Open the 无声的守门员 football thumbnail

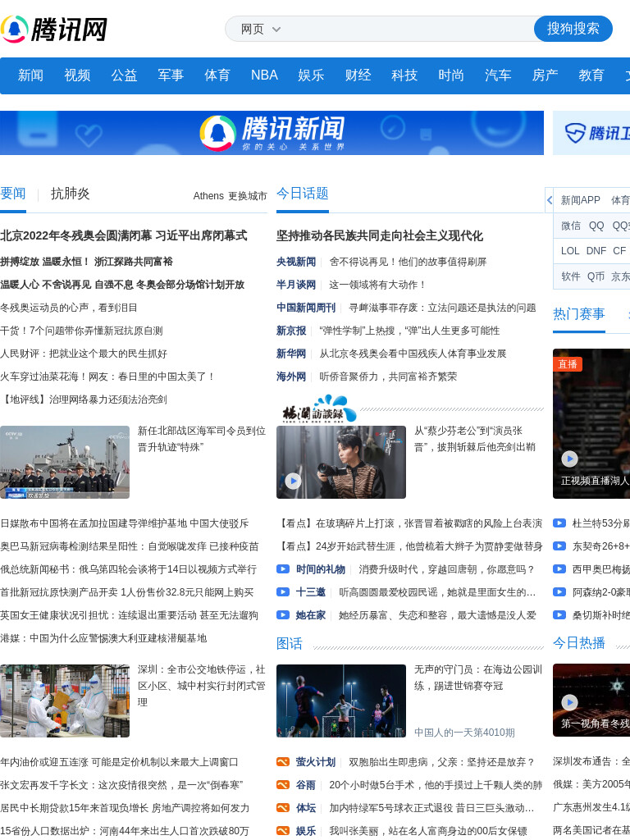click(x=341, y=701)
